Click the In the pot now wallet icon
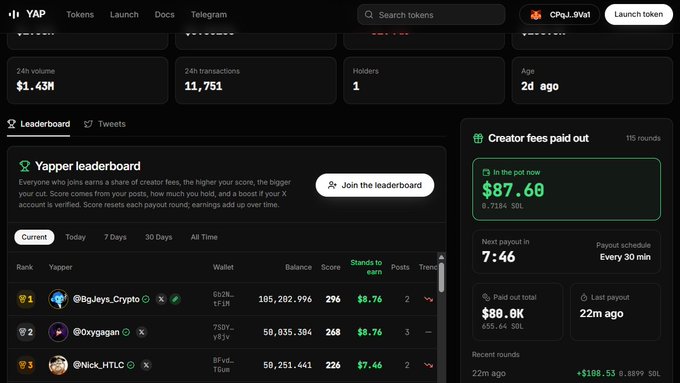 pos(486,173)
